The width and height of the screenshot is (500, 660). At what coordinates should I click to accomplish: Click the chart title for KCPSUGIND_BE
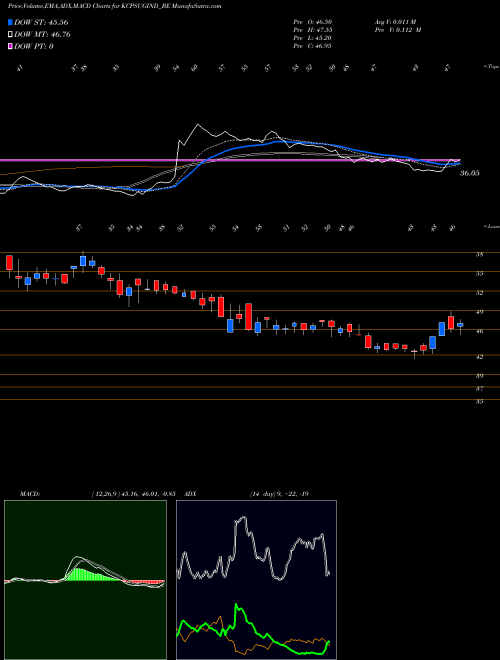(112, 6)
